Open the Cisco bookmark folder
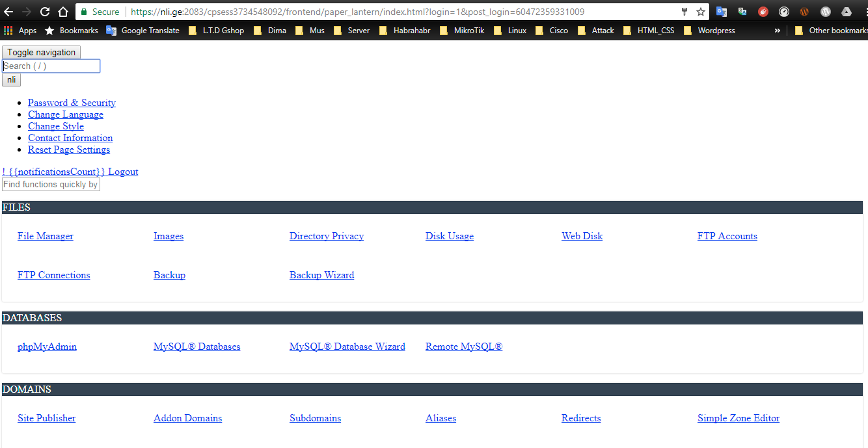This screenshot has height=448, width=868. coord(551,31)
